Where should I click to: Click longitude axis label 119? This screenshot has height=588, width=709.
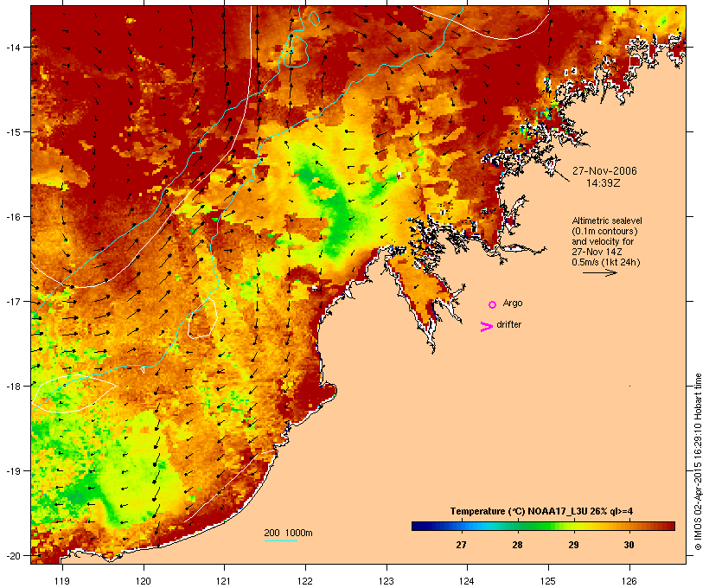[62, 581]
